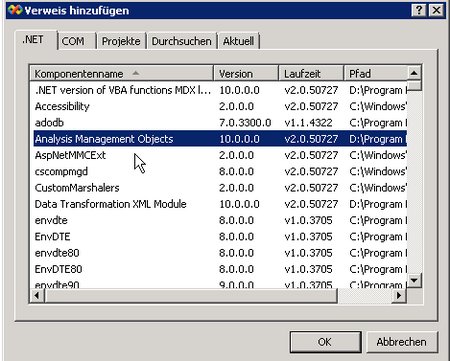Sort by Pfad column header
The width and height of the screenshot is (450, 361).
[x=375, y=73]
